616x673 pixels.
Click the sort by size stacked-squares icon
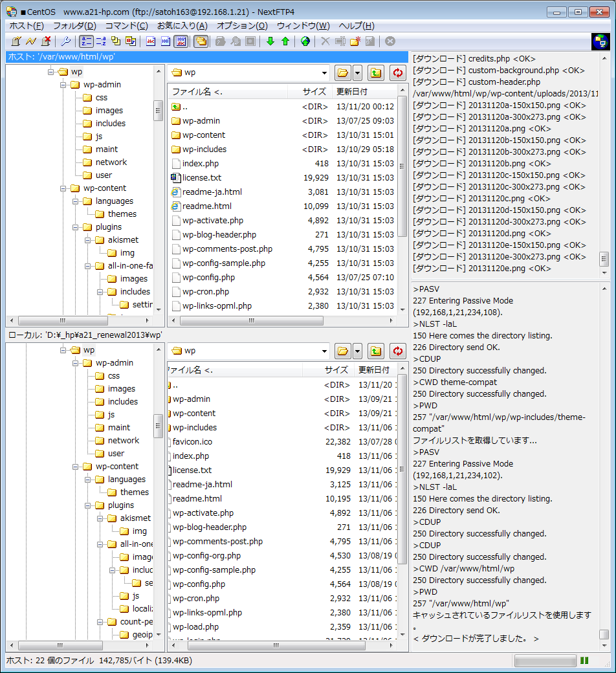(x=116, y=41)
